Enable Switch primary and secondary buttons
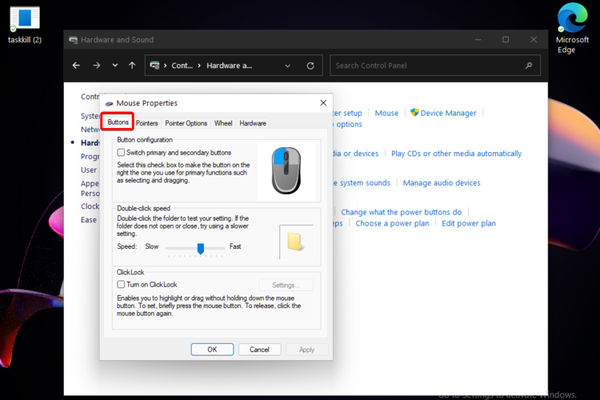Viewport: 600px width, 400px height. [121, 152]
